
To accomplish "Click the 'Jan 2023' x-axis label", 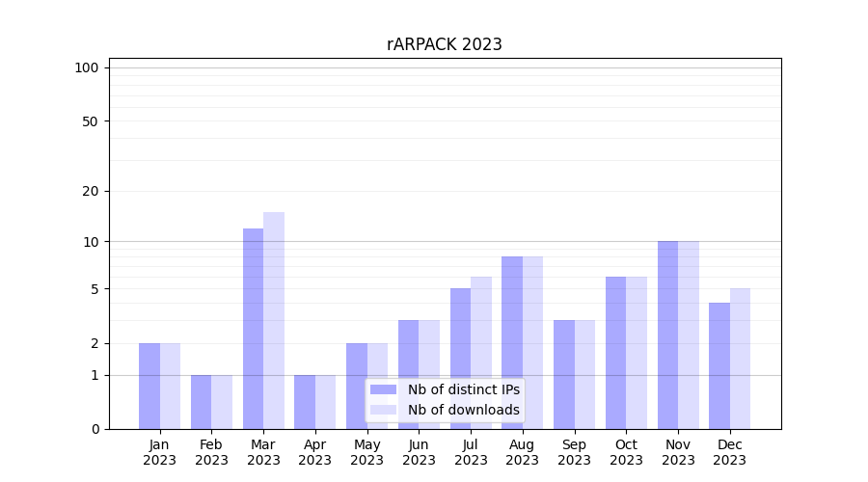I will pyautogui.click(x=160, y=452).
